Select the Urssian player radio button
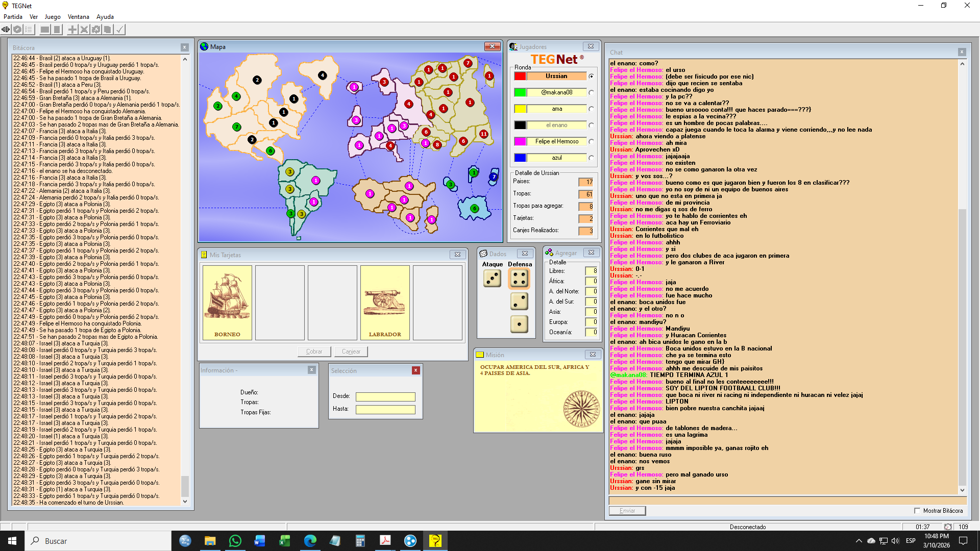 coord(591,76)
